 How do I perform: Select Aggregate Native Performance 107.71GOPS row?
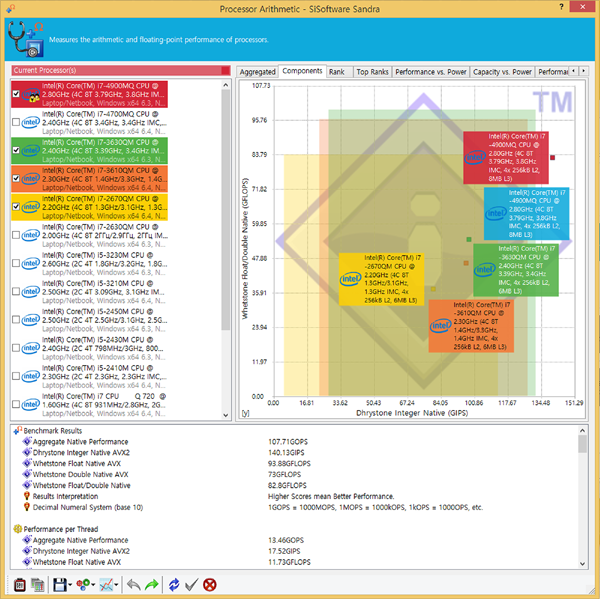295,442
